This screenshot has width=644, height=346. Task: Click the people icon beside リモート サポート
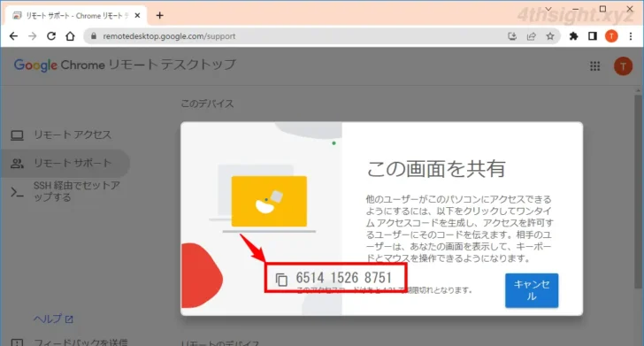(x=17, y=164)
